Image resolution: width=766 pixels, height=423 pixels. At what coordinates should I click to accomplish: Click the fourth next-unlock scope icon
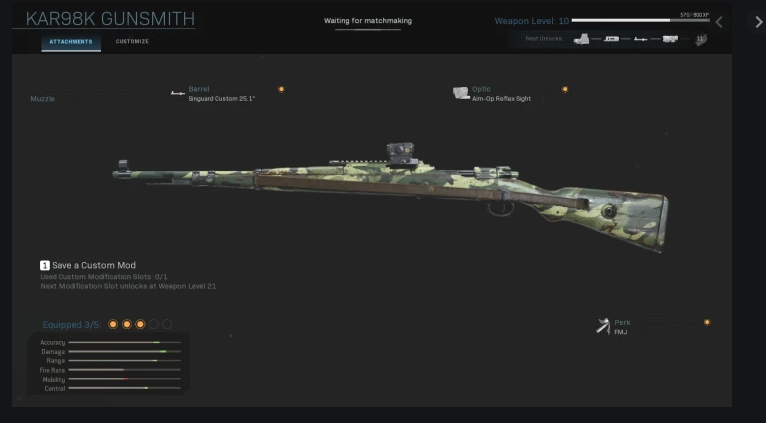(x=670, y=39)
